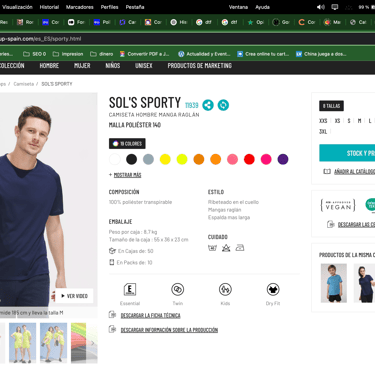
Task: Click the Dry Fit icon
Action: coord(273,289)
